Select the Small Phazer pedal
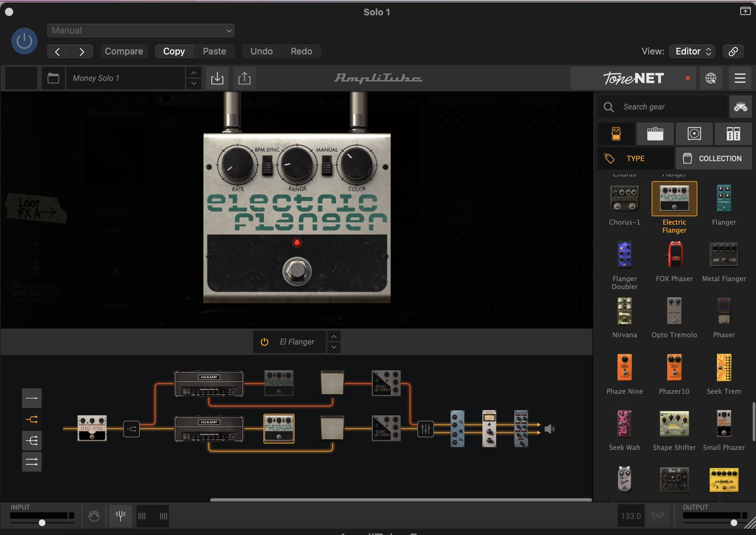This screenshot has height=535, width=756. click(724, 424)
